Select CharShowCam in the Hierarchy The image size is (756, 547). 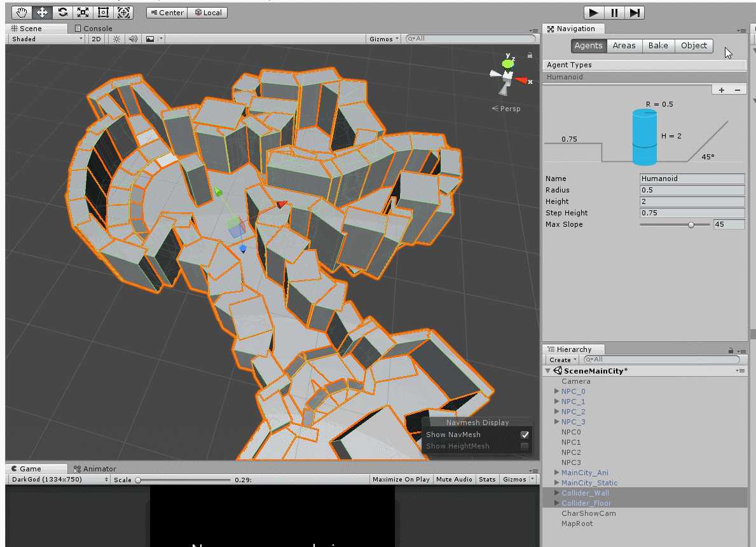pos(588,514)
